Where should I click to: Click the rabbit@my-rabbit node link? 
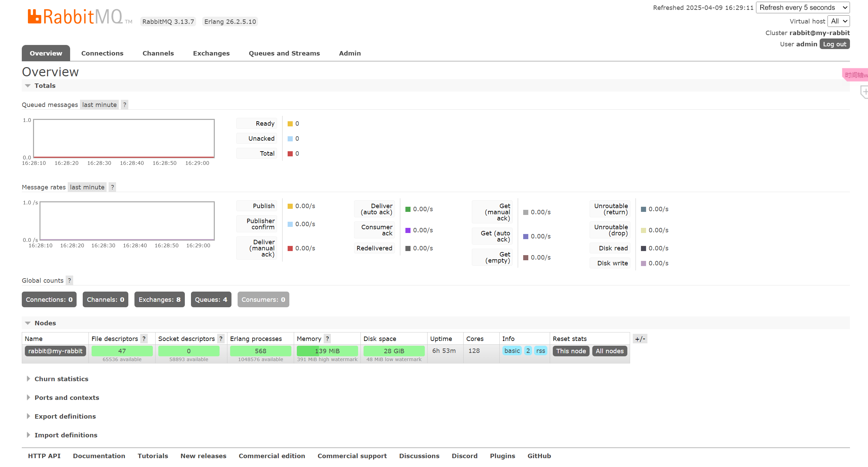click(55, 351)
